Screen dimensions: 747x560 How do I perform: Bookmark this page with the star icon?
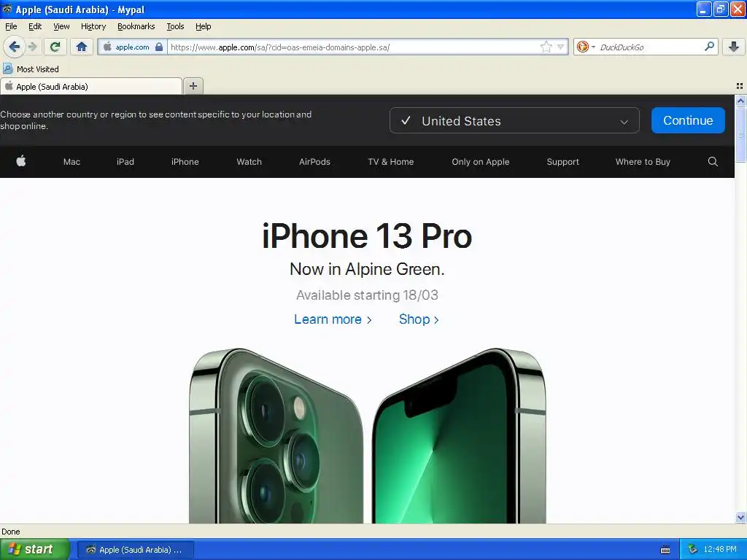pos(546,47)
